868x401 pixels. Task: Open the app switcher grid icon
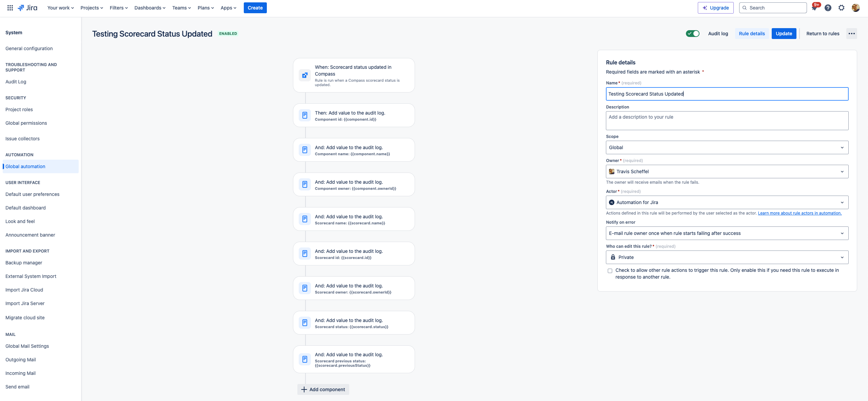[x=10, y=8]
